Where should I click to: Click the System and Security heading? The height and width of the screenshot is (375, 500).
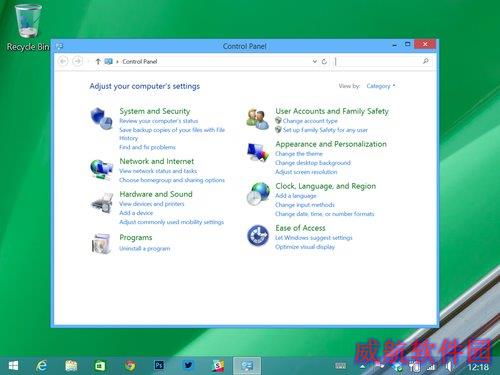click(x=155, y=111)
